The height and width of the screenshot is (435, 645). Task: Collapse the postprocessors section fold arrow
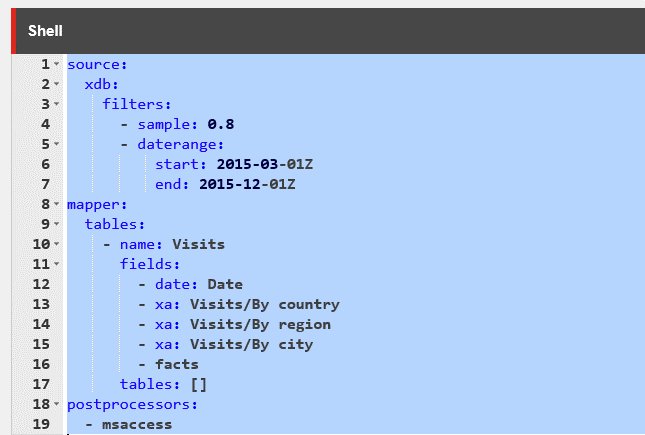click(x=57, y=404)
